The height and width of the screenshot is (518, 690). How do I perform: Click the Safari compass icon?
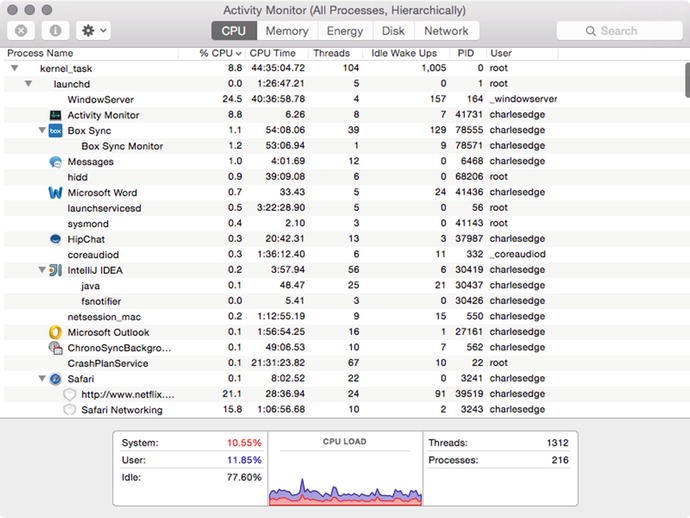55,379
